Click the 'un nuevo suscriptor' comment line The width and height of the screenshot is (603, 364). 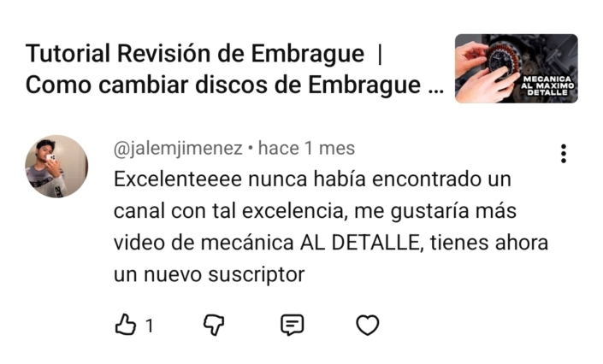(x=210, y=274)
